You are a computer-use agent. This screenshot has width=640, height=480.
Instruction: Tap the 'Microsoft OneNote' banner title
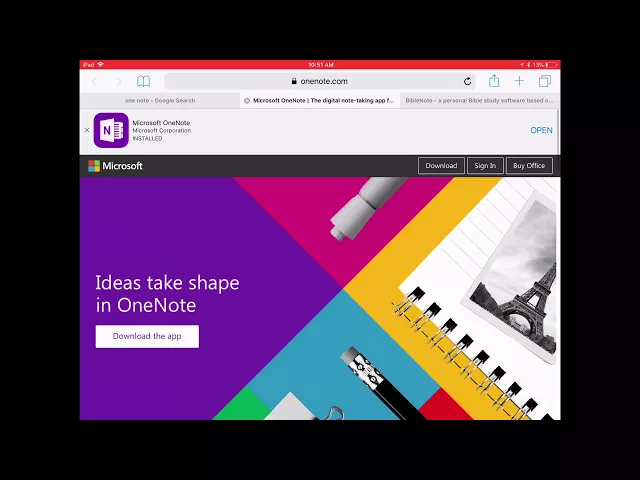[161, 122]
